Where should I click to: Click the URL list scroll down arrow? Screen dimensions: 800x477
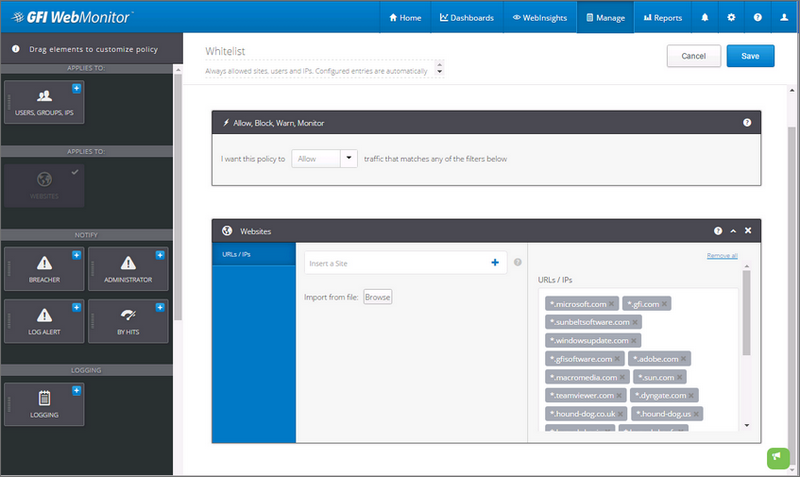[x=747, y=425]
